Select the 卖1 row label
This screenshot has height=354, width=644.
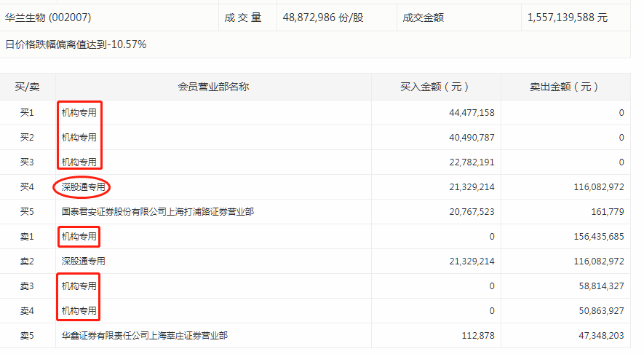pos(27,237)
